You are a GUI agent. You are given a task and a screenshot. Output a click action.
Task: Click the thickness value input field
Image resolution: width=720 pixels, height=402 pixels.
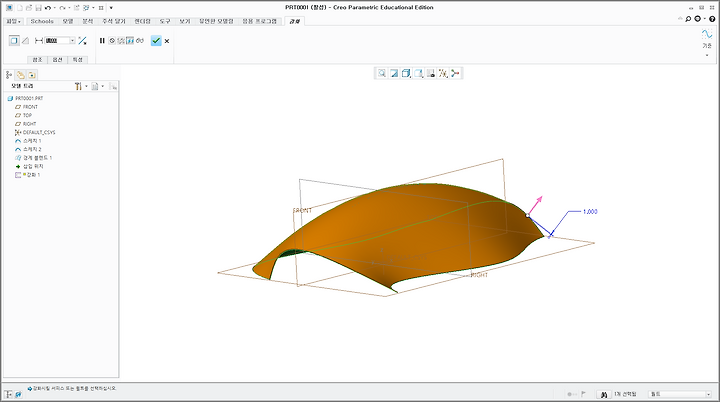57,40
